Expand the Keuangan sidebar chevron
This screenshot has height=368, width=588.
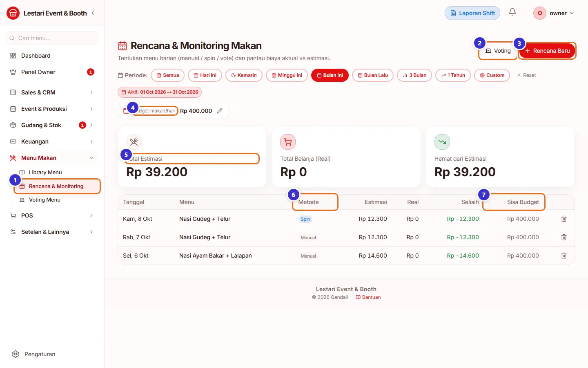click(x=91, y=141)
